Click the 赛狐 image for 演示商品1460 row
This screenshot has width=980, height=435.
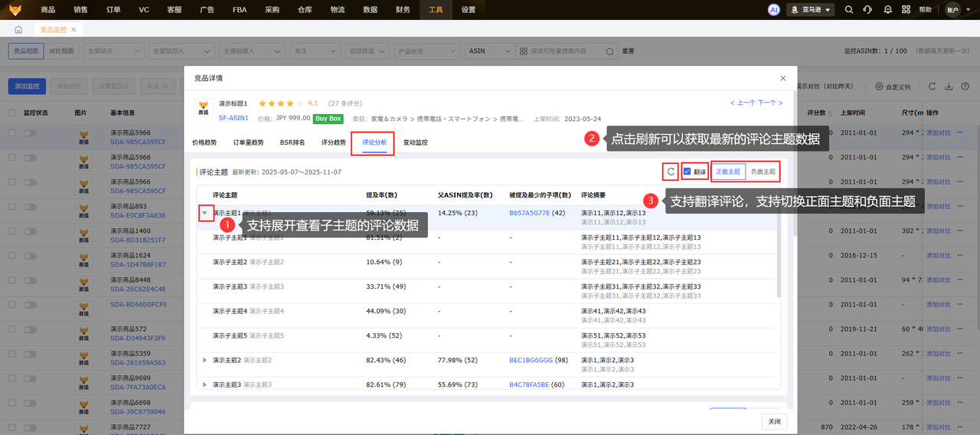(x=83, y=234)
